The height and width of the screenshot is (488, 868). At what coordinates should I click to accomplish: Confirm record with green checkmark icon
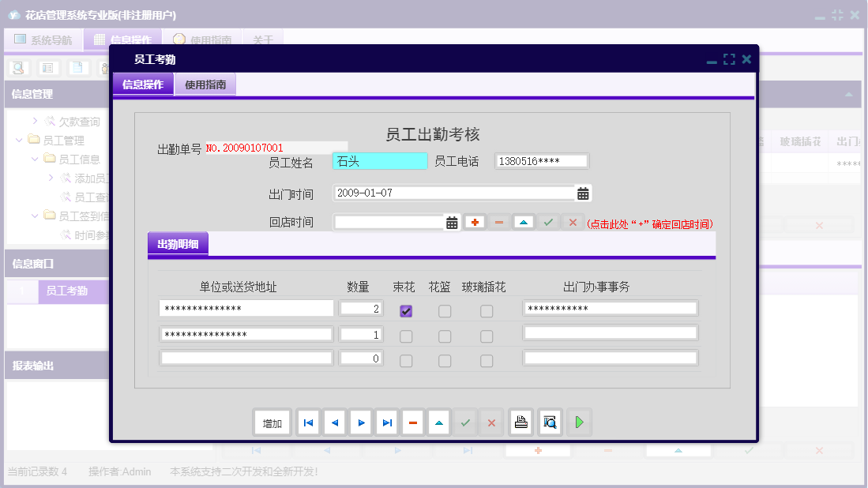coord(464,422)
